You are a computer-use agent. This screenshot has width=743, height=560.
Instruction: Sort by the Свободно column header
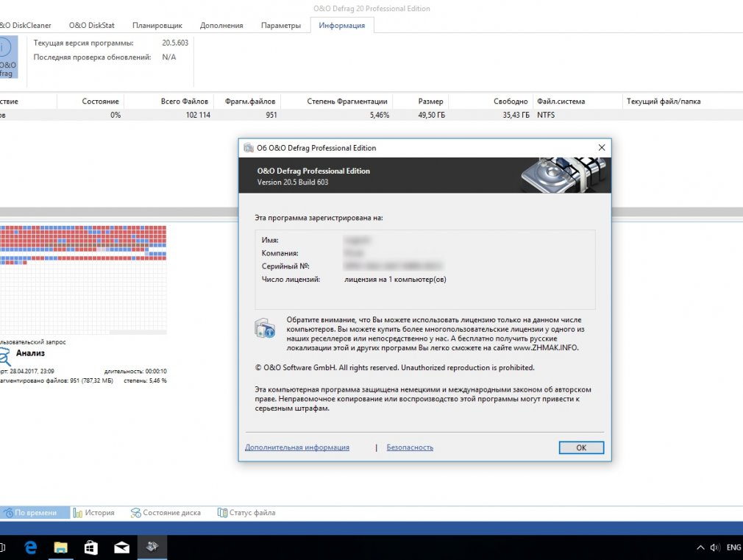[511, 102]
